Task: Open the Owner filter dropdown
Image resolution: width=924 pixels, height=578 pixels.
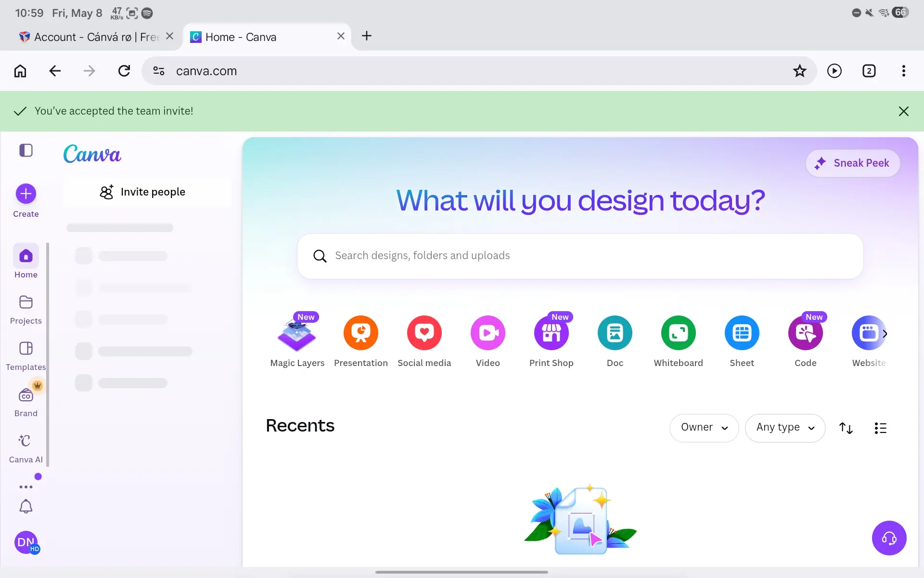Action: 704,428
